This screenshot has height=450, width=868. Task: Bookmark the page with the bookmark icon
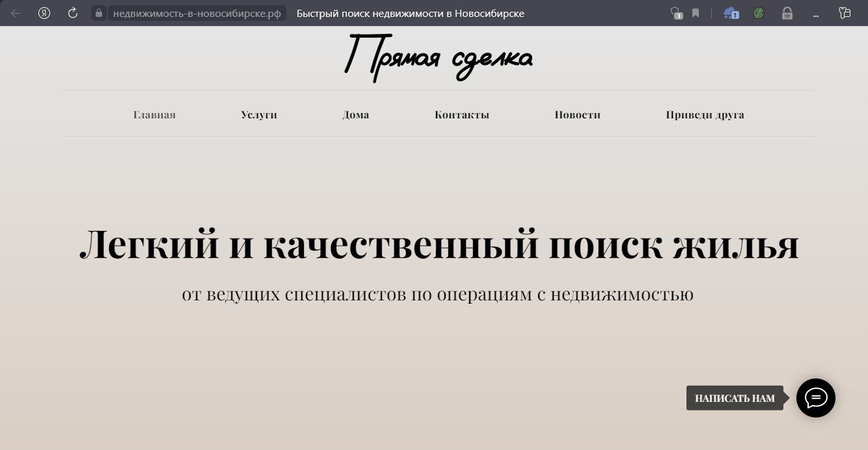coord(696,13)
